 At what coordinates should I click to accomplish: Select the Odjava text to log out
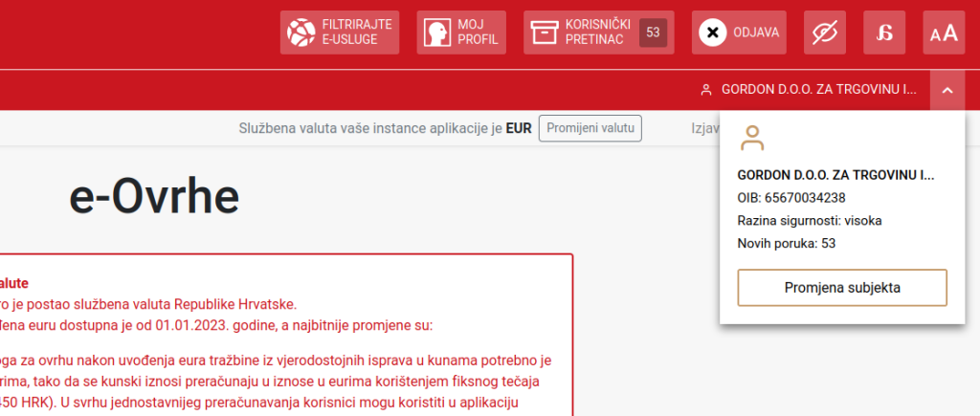coord(755,33)
